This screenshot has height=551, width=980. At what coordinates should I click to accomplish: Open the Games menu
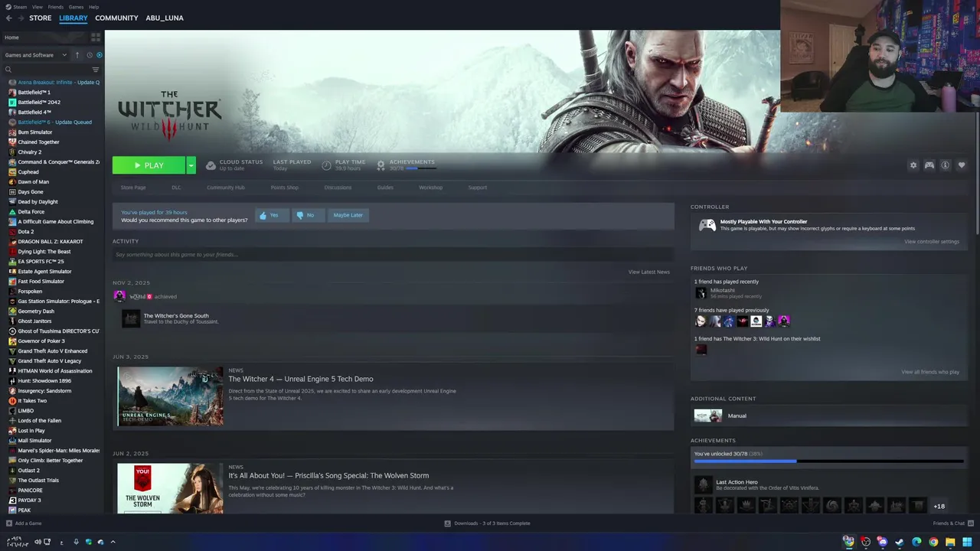coord(77,7)
